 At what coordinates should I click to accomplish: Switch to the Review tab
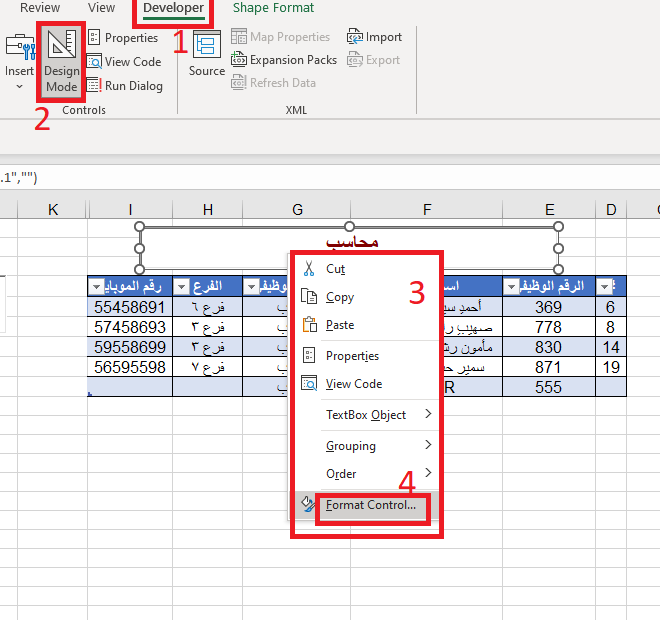point(40,8)
